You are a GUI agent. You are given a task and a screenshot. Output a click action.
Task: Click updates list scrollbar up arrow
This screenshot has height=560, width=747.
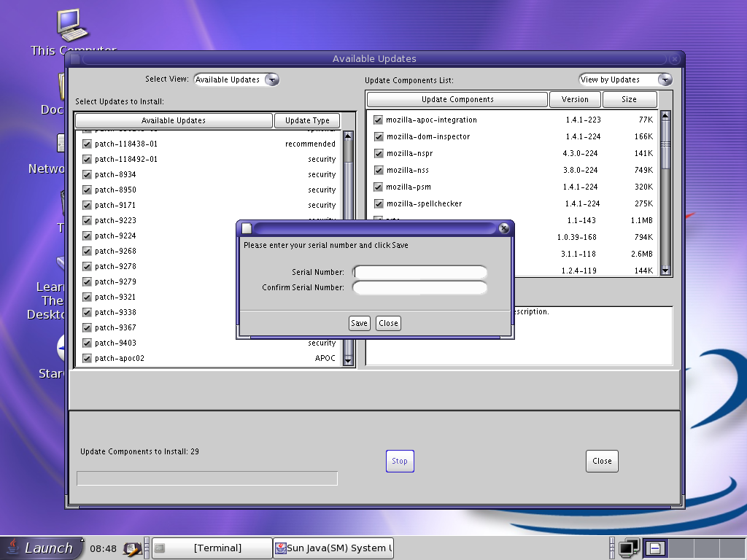coord(348,136)
